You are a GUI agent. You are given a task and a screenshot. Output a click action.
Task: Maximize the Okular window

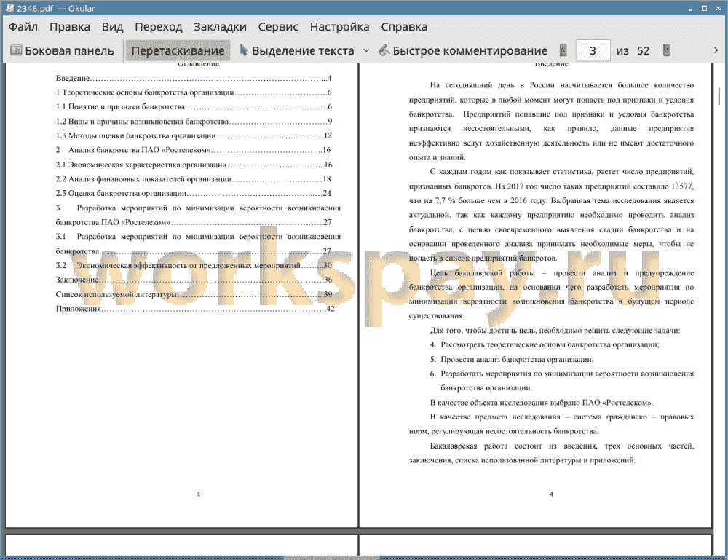click(x=704, y=8)
